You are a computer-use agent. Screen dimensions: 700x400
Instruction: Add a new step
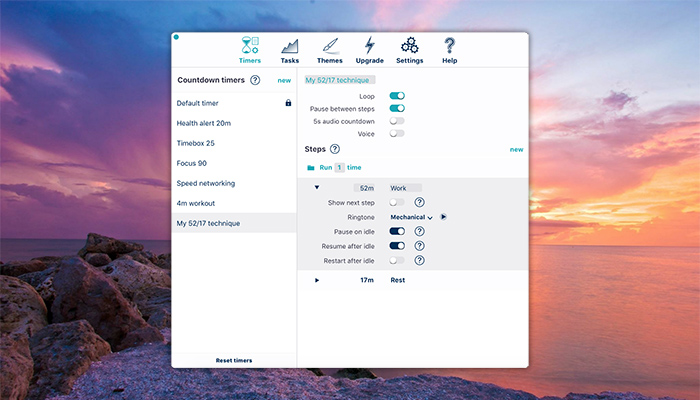click(516, 150)
